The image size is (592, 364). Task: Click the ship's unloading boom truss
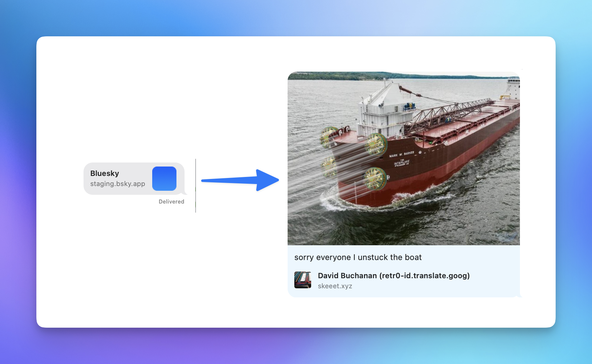[x=448, y=110]
